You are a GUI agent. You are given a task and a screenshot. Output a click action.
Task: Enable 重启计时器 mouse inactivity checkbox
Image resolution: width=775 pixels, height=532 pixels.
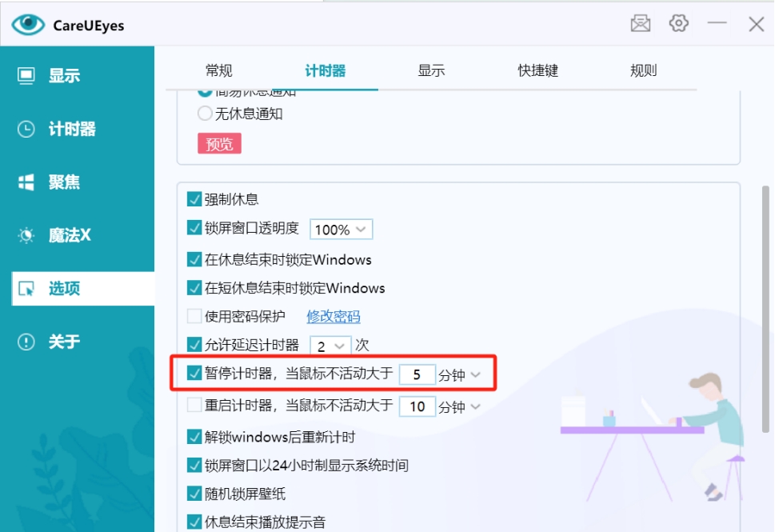tap(194, 406)
